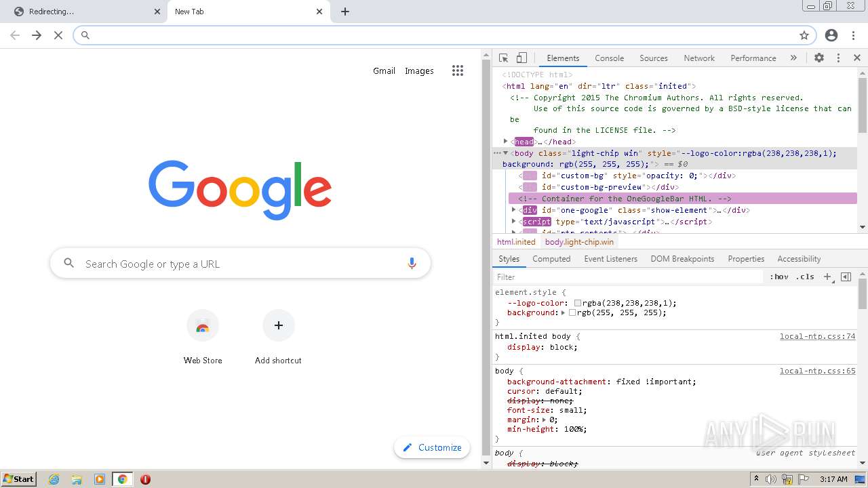Viewport: 868px width, 488px height.
Task: Open the Properties tab
Action: [746, 259]
